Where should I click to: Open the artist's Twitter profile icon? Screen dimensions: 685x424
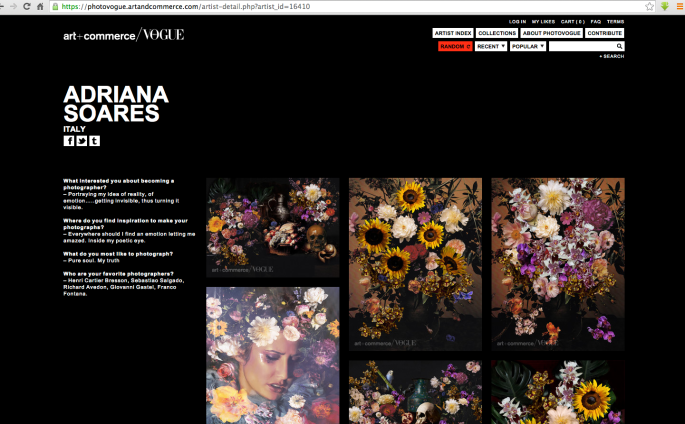click(82, 141)
